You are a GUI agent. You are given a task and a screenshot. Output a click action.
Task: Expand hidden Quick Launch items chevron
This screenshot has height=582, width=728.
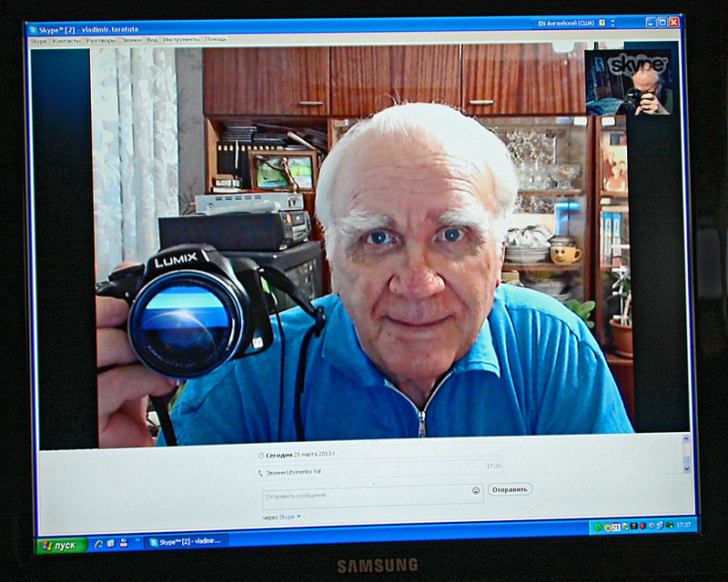137,541
